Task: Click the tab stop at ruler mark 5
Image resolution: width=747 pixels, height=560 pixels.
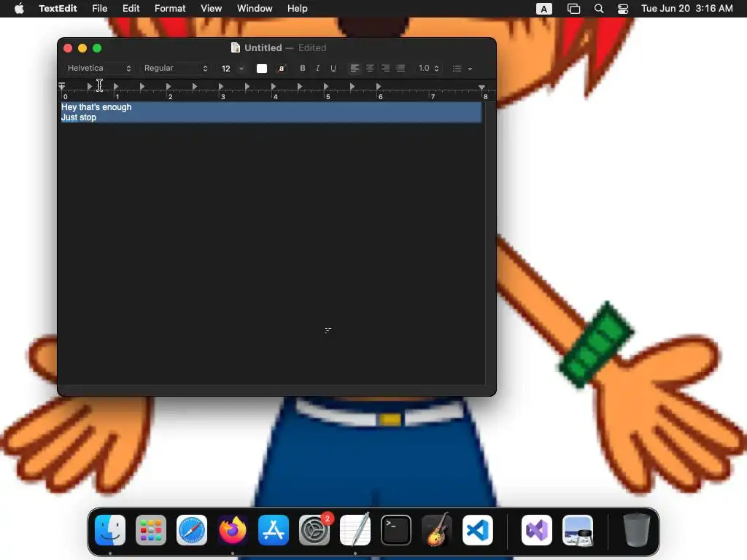Action: pyautogui.click(x=326, y=87)
